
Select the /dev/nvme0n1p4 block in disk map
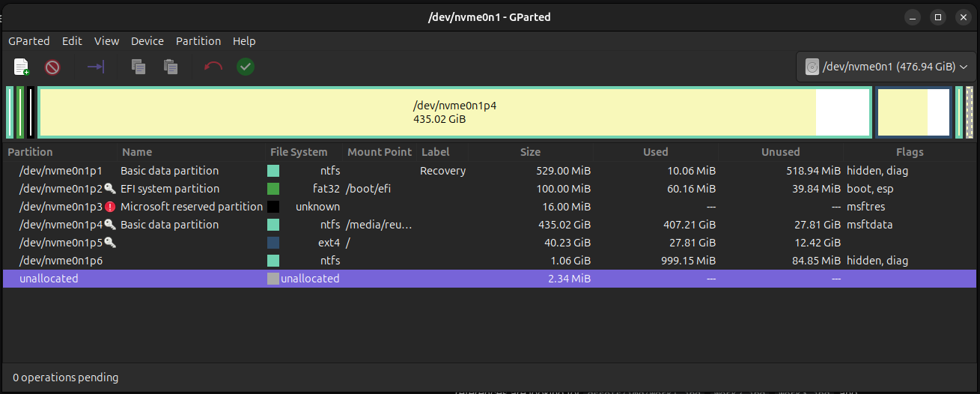454,112
